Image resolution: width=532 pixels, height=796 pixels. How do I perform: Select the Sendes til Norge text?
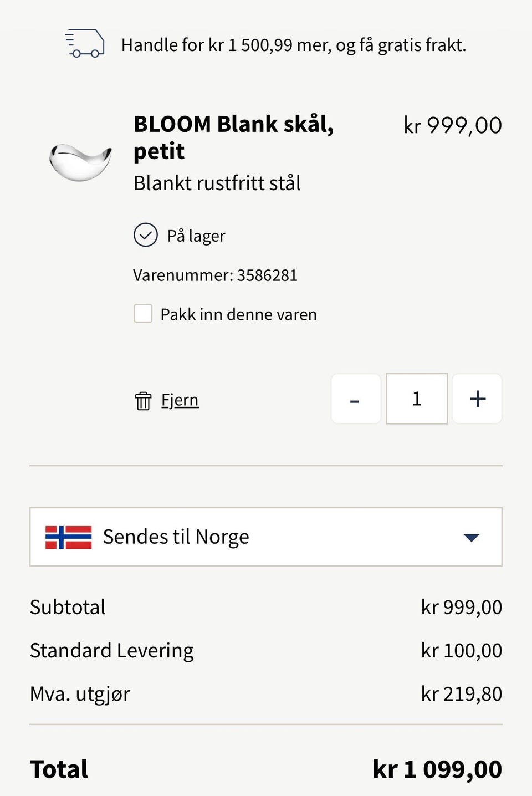(x=176, y=537)
